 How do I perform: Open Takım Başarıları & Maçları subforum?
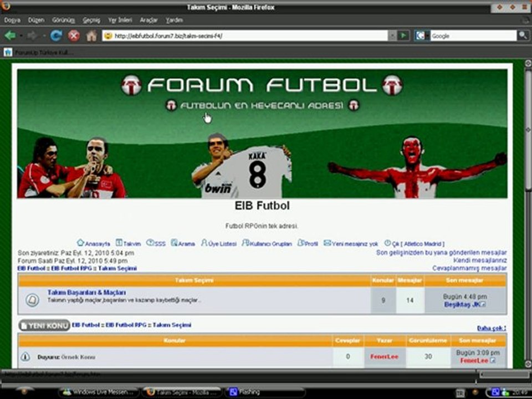pos(86,293)
